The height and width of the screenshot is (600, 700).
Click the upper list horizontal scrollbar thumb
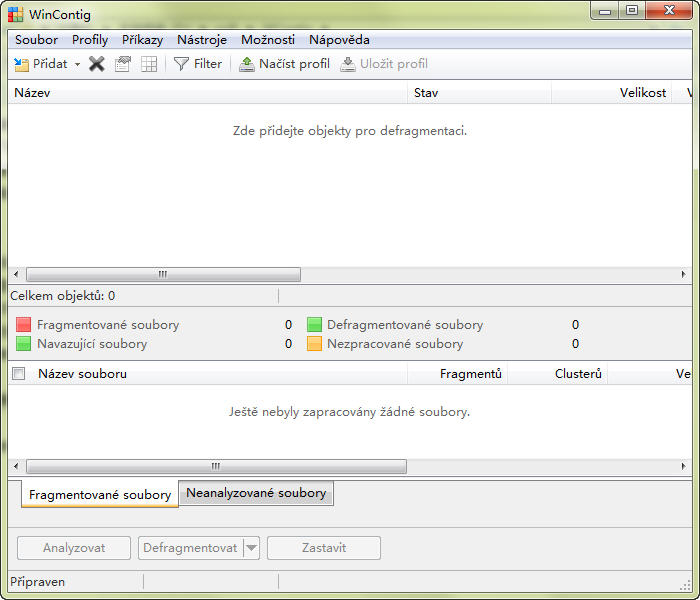click(x=163, y=274)
